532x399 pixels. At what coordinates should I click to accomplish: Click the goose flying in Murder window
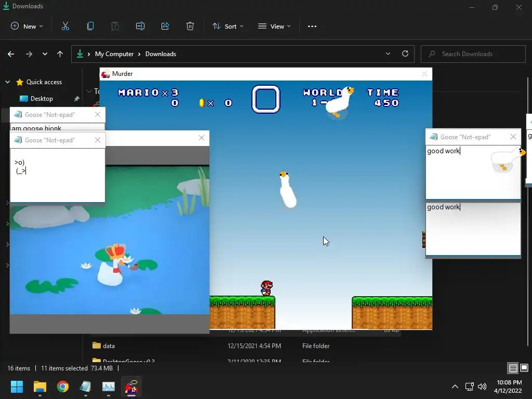tap(288, 189)
